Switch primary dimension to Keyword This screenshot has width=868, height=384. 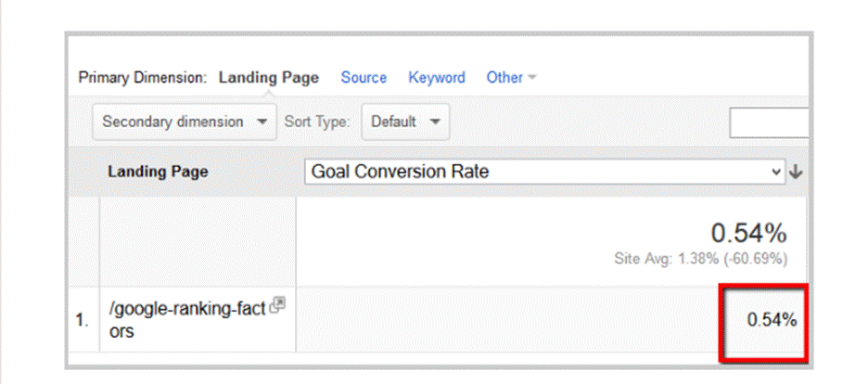pos(437,78)
